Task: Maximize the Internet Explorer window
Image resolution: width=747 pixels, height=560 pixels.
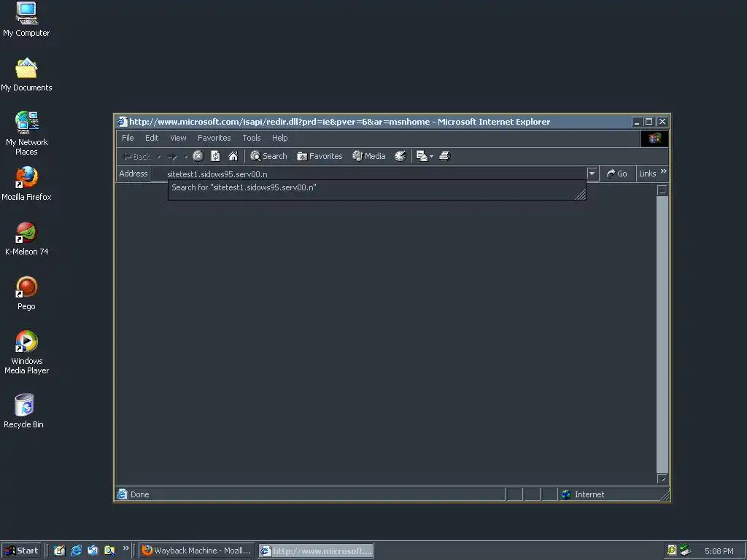Action: (x=649, y=122)
